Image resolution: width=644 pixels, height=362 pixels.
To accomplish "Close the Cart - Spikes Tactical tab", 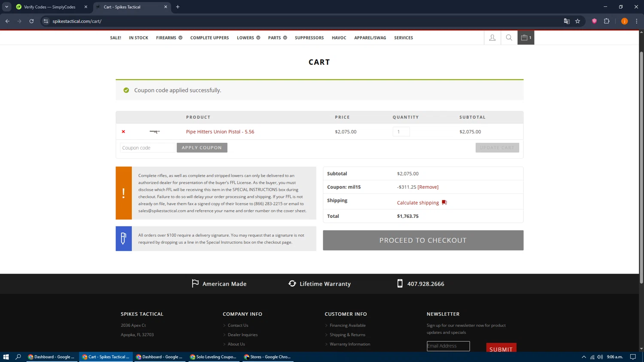I will point(166,7).
